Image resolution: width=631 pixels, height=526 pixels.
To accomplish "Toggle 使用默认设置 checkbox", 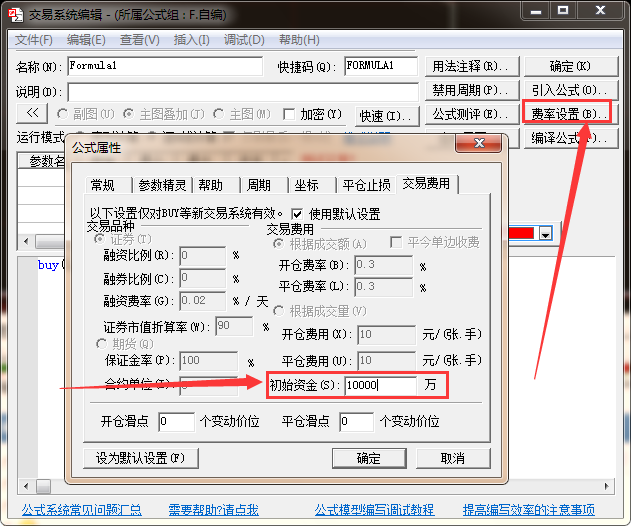I will (298, 214).
